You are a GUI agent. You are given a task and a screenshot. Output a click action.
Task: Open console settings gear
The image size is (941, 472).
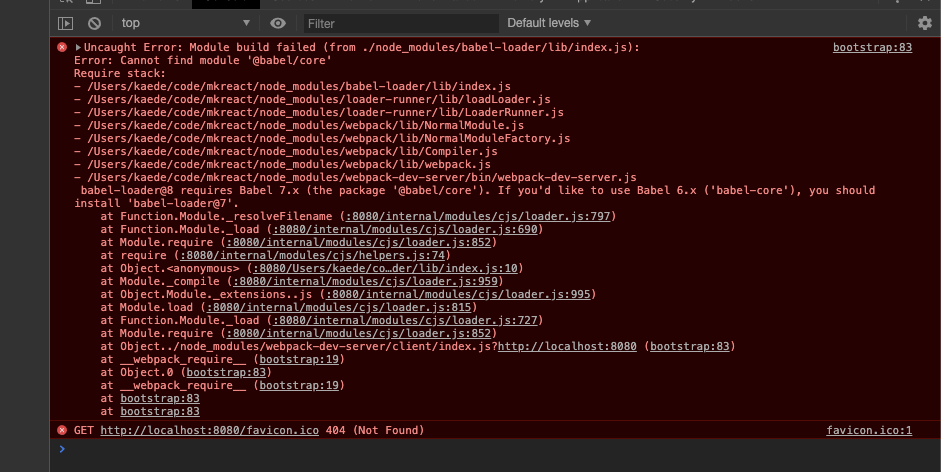[925, 23]
